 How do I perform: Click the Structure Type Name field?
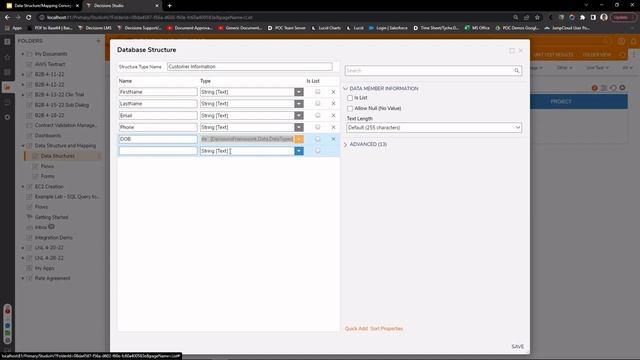[249, 67]
